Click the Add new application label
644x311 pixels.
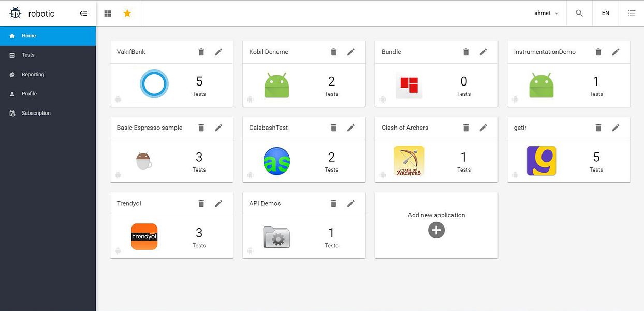pos(436,215)
